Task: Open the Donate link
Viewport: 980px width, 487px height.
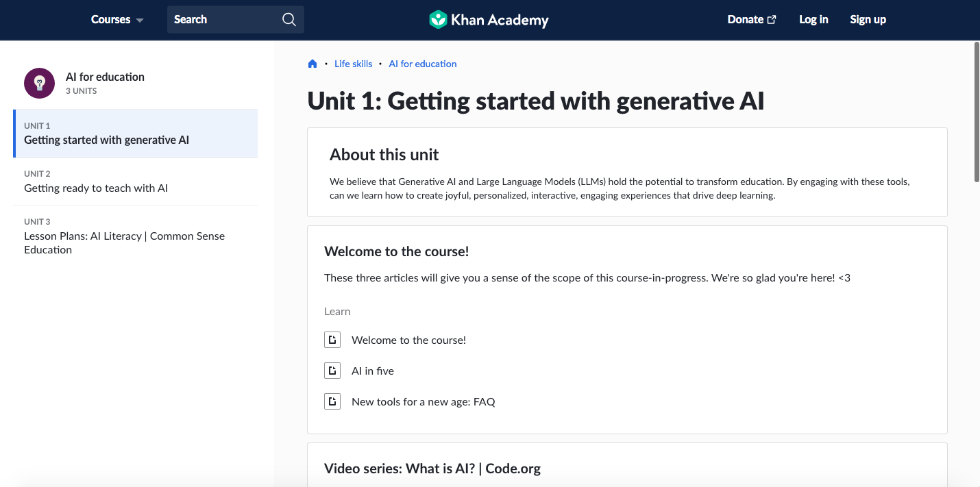Action: click(752, 20)
